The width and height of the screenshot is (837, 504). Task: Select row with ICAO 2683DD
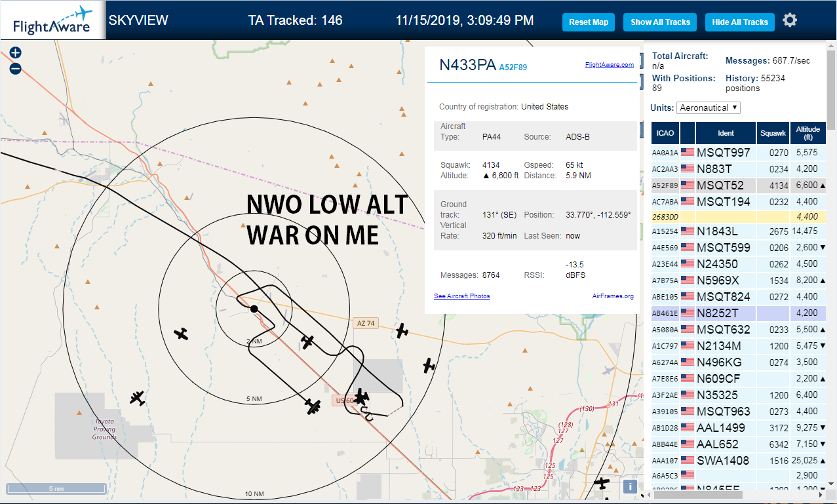(x=739, y=216)
